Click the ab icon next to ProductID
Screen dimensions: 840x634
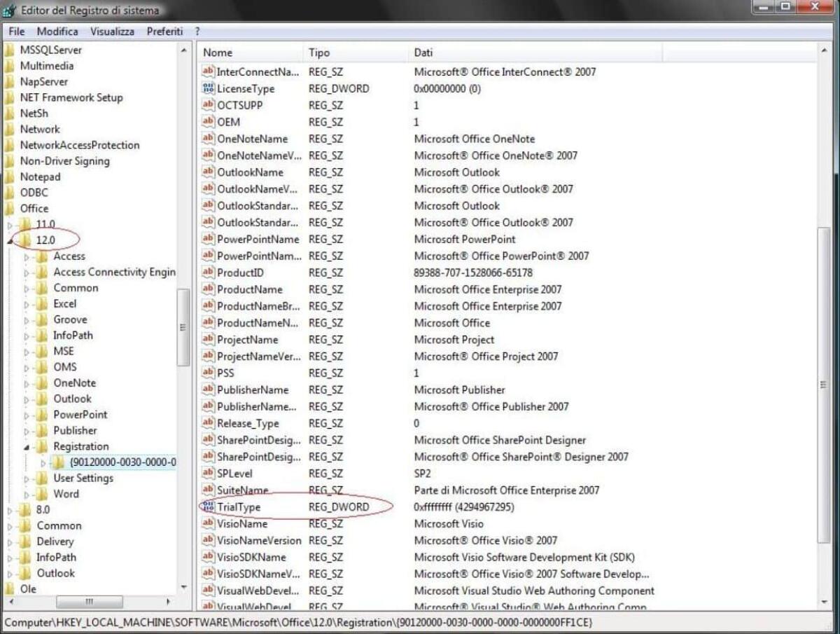(x=208, y=273)
